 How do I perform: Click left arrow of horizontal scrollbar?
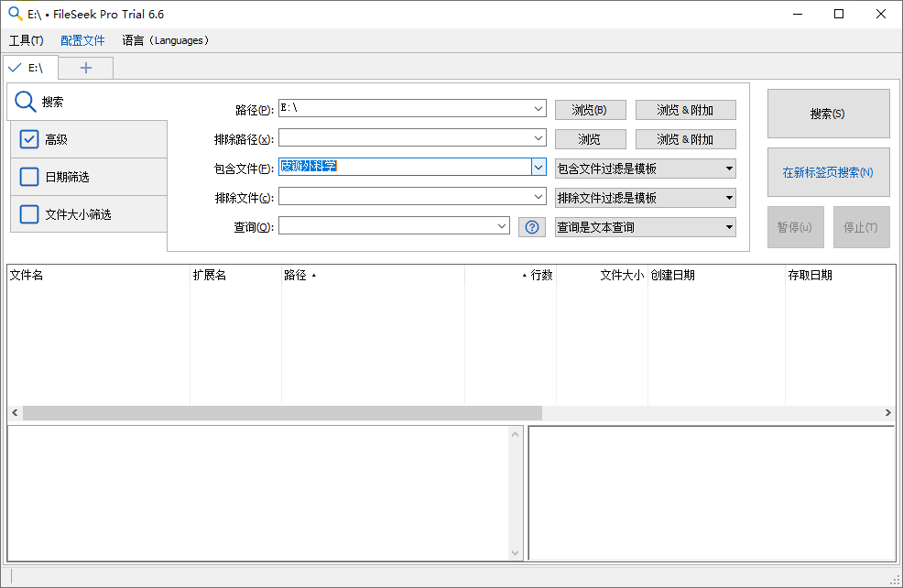[x=15, y=412]
